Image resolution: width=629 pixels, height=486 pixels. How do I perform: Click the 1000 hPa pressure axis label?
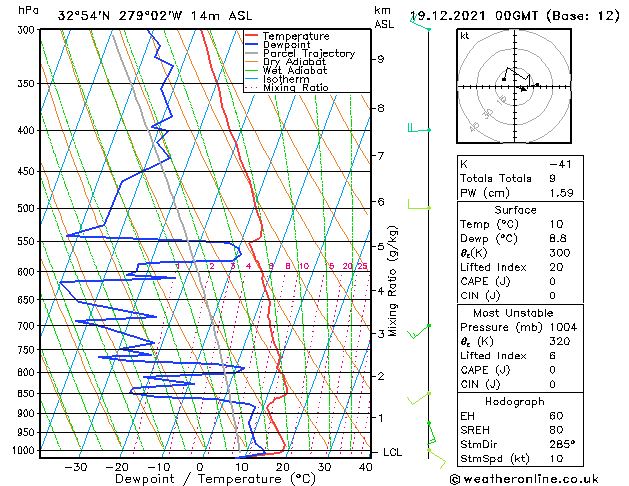click(x=24, y=450)
